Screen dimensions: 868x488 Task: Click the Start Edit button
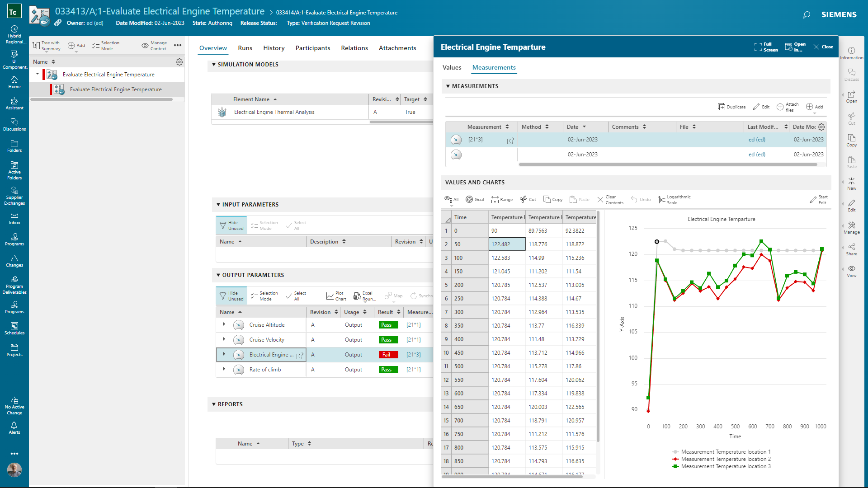[819, 199]
